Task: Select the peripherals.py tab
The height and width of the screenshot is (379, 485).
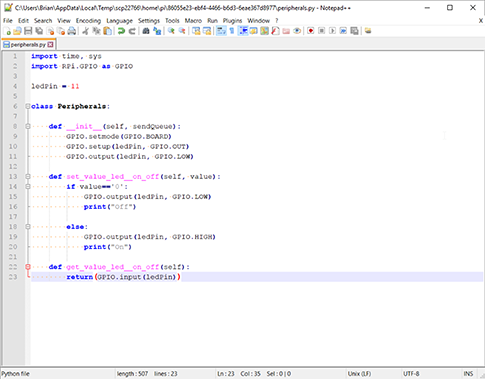Action: click(x=28, y=44)
